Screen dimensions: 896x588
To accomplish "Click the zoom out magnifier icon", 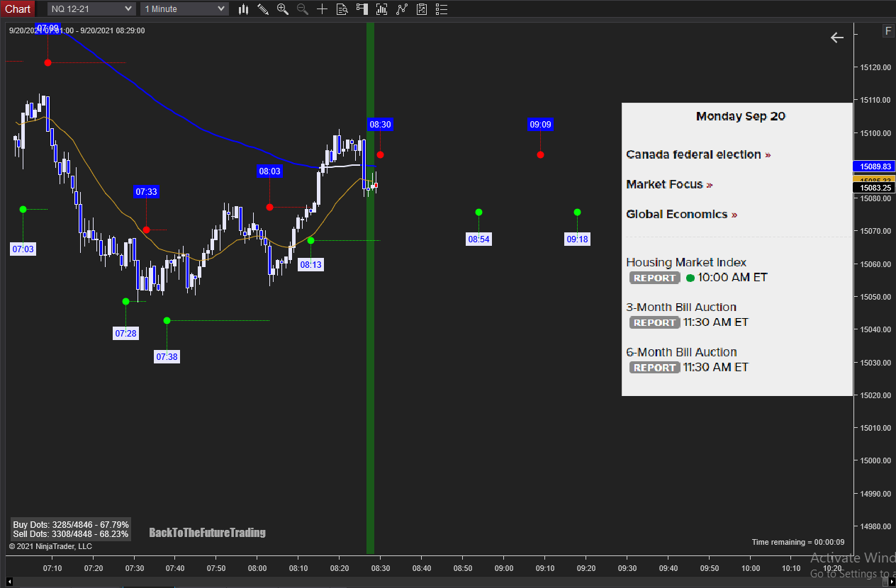I will point(303,9).
